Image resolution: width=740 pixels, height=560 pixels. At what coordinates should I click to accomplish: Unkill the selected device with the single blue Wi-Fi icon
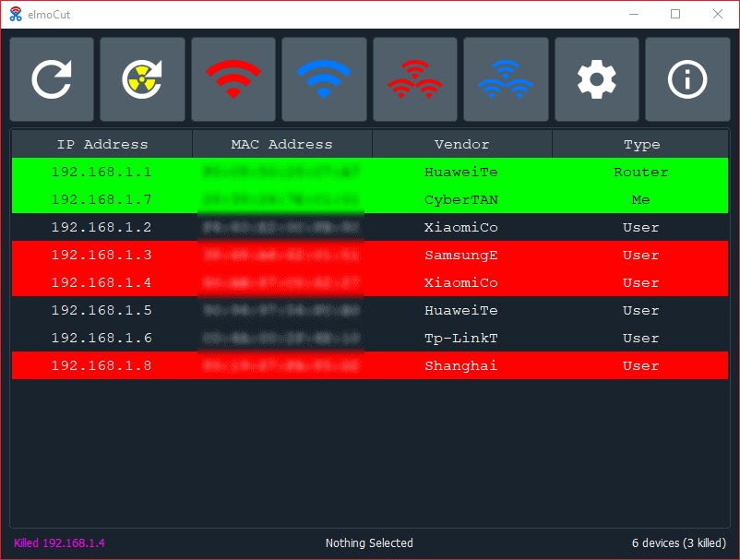[x=324, y=79]
